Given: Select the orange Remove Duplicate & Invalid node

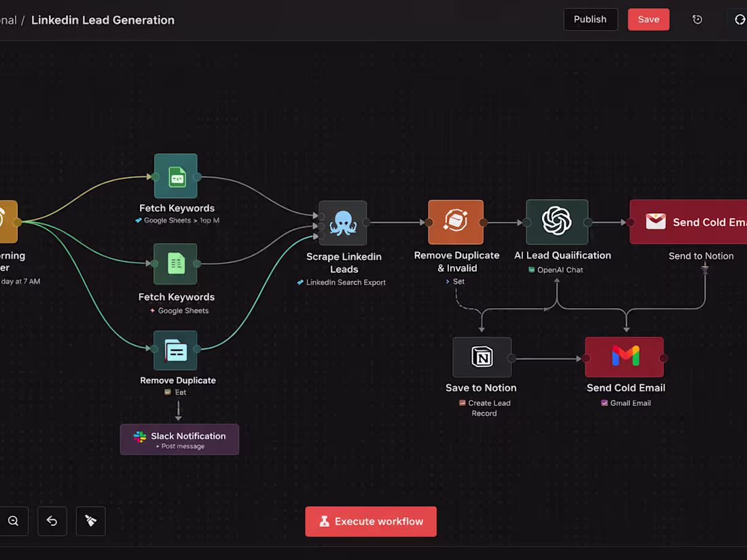Looking at the screenshot, I should point(456,222).
